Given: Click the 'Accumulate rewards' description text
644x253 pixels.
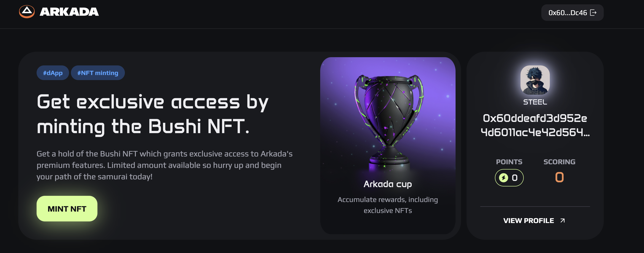Looking at the screenshot, I should point(388,205).
